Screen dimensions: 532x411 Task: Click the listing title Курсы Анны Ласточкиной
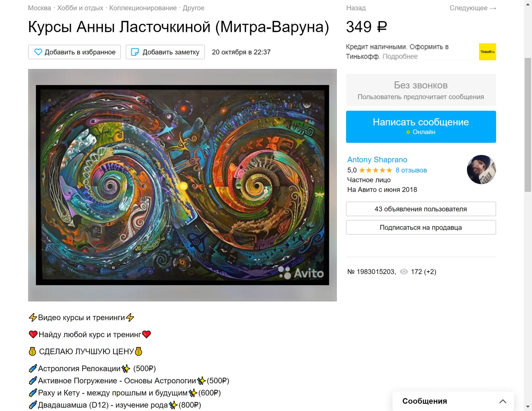tap(179, 27)
